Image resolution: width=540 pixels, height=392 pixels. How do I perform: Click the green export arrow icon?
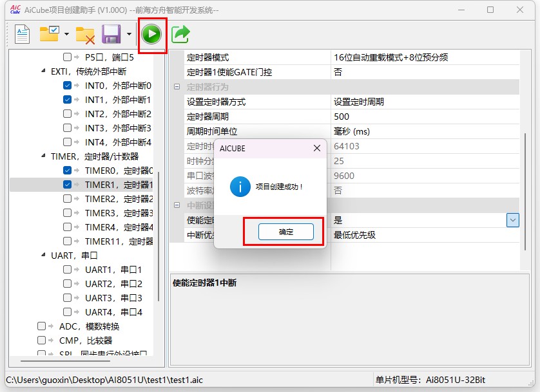pos(180,34)
